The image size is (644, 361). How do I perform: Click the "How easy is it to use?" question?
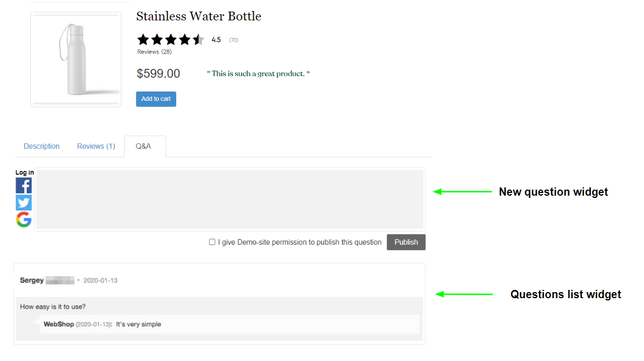tap(53, 306)
